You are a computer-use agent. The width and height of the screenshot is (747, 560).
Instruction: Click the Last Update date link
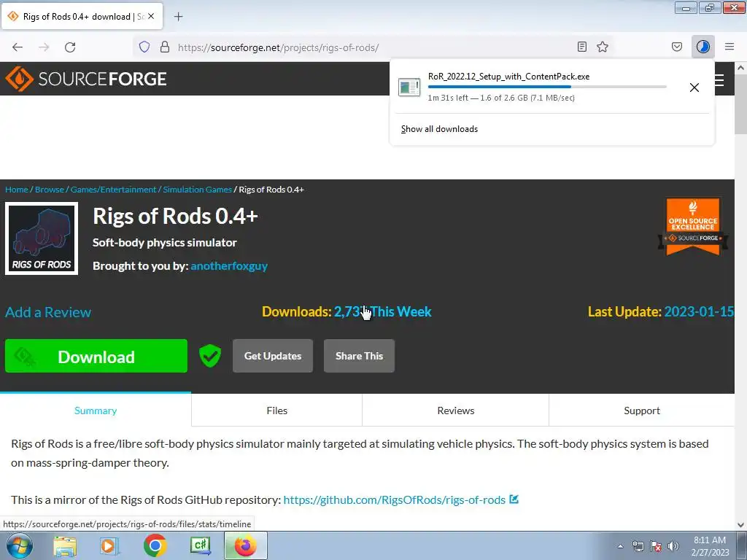coord(699,311)
